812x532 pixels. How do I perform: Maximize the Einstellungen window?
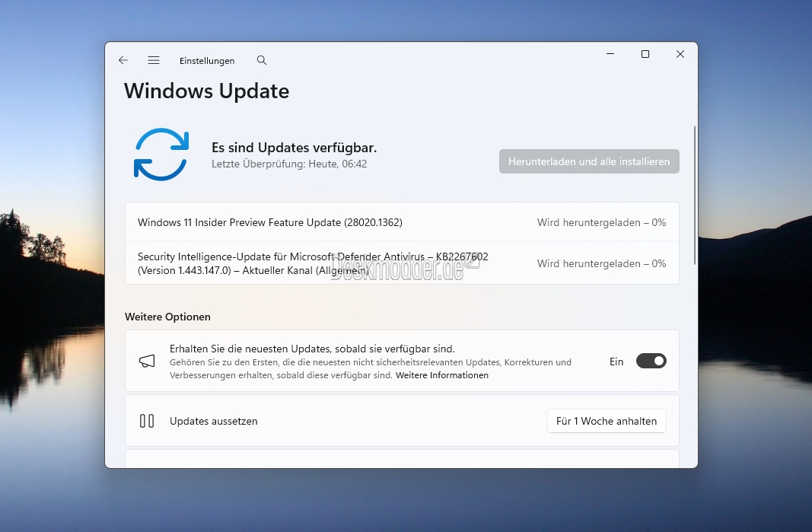pyautogui.click(x=645, y=54)
